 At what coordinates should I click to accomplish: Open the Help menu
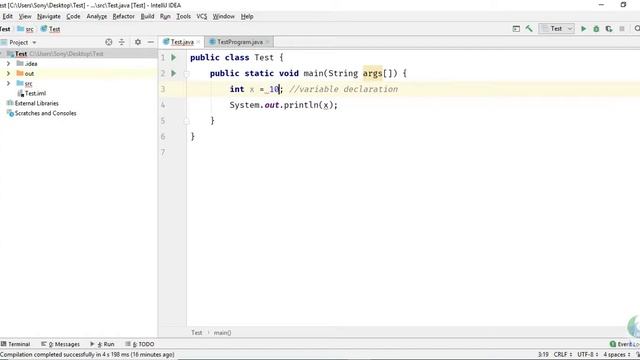[247, 16]
